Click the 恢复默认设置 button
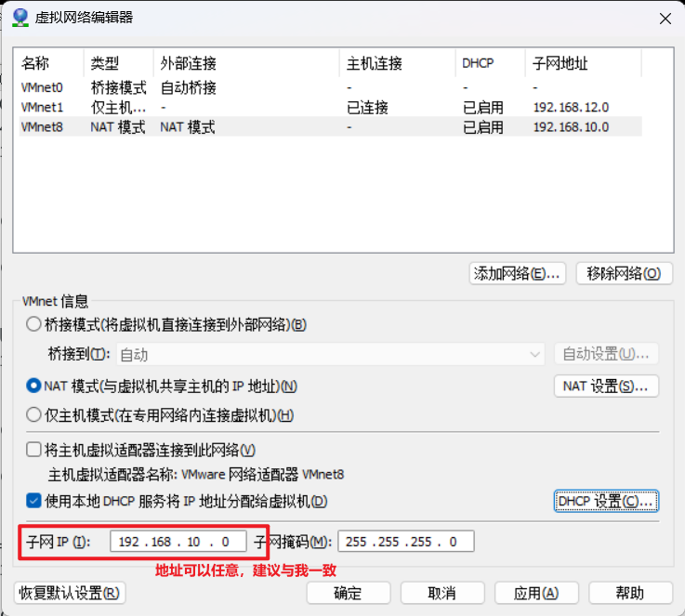 coord(70,593)
